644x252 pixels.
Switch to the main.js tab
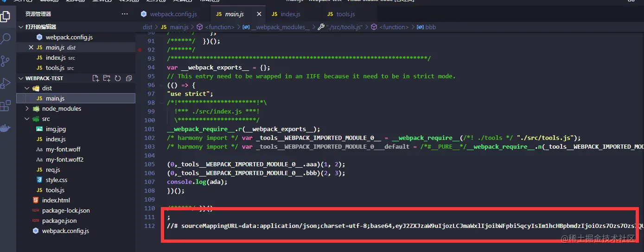tap(238, 14)
